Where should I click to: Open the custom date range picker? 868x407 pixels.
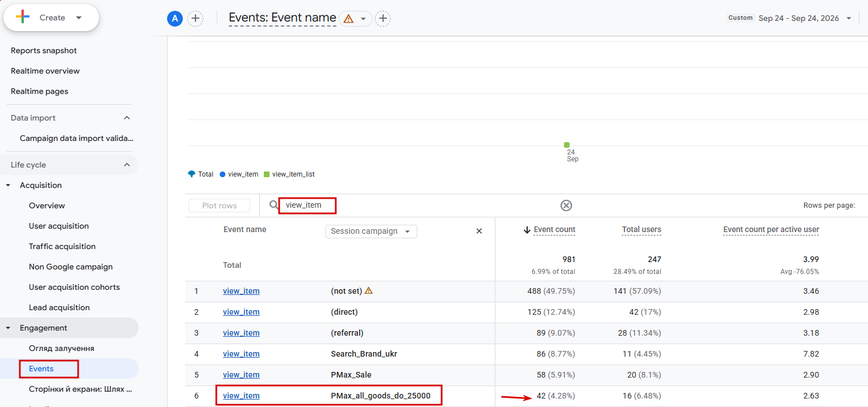pyautogui.click(x=789, y=18)
